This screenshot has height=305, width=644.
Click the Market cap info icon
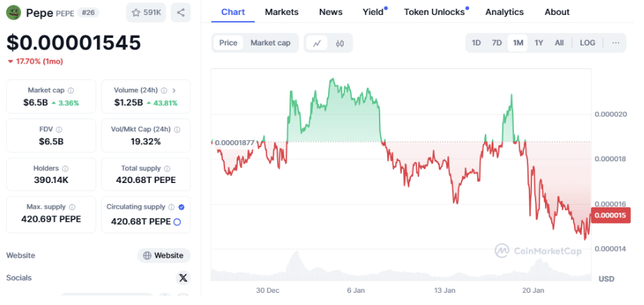point(71,90)
